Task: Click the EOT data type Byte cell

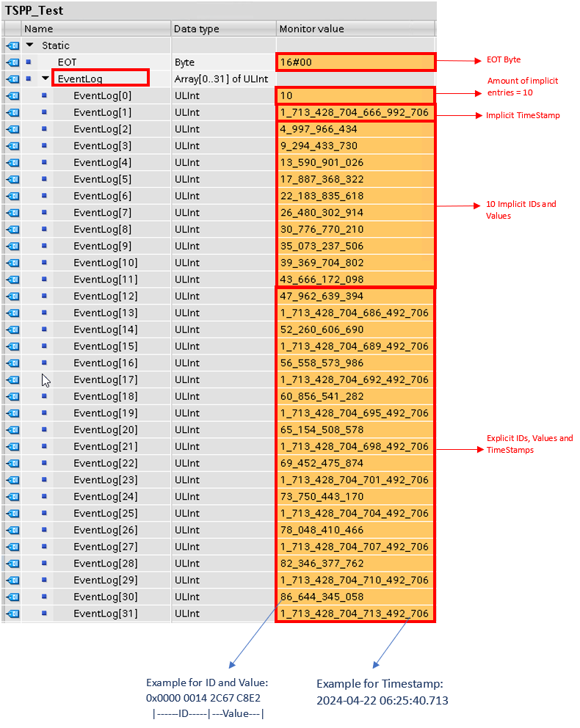Action: 223,62
